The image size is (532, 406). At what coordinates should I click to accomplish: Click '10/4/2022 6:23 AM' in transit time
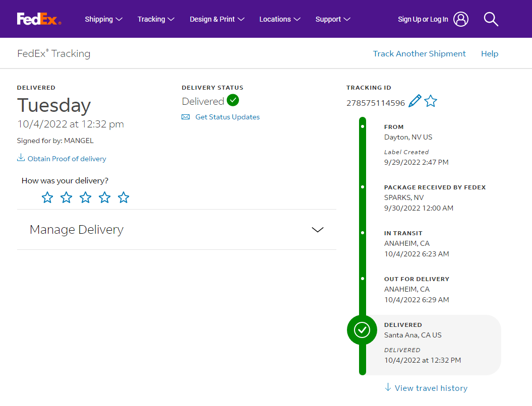click(417, 254)
